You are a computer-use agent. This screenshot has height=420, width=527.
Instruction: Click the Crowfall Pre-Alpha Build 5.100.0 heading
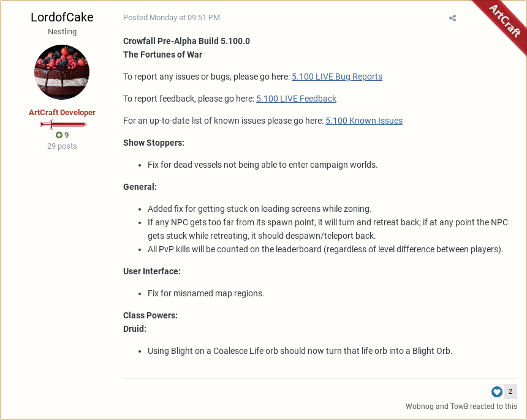(186, 41)
